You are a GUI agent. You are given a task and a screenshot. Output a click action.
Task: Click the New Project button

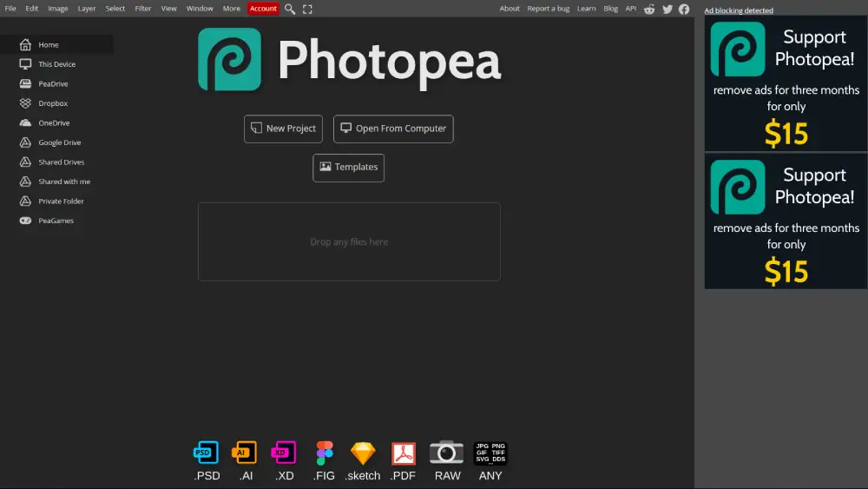point(284,129)
